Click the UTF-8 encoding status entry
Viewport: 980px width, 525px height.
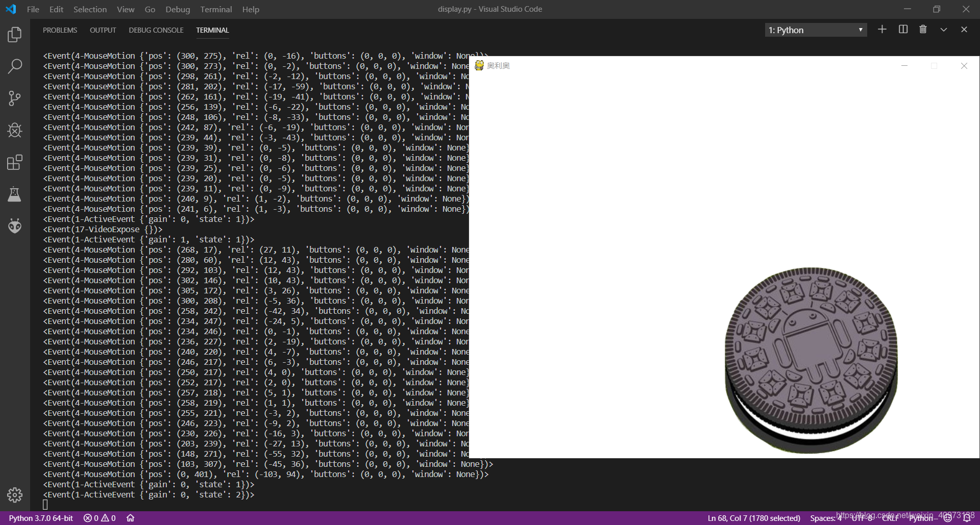862,518
